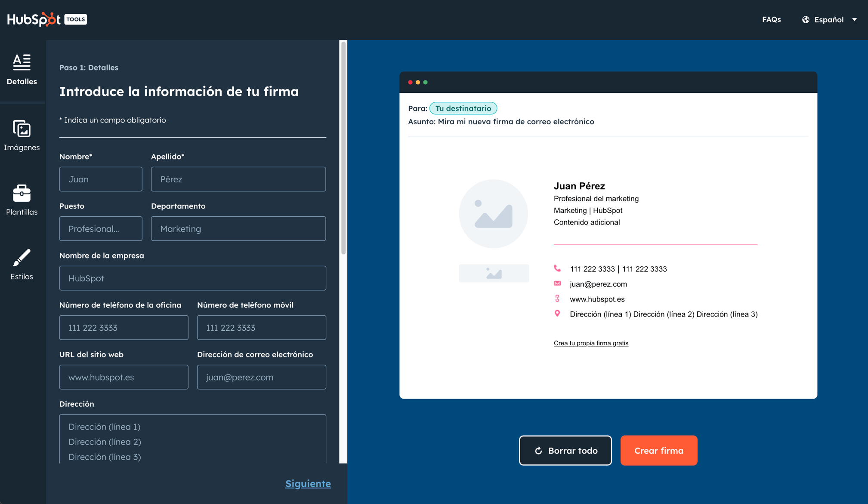Image resolution: width=868 pixels, height=504 pixels.
Task: Focus the Apellido input field
Action: (238, 179)
